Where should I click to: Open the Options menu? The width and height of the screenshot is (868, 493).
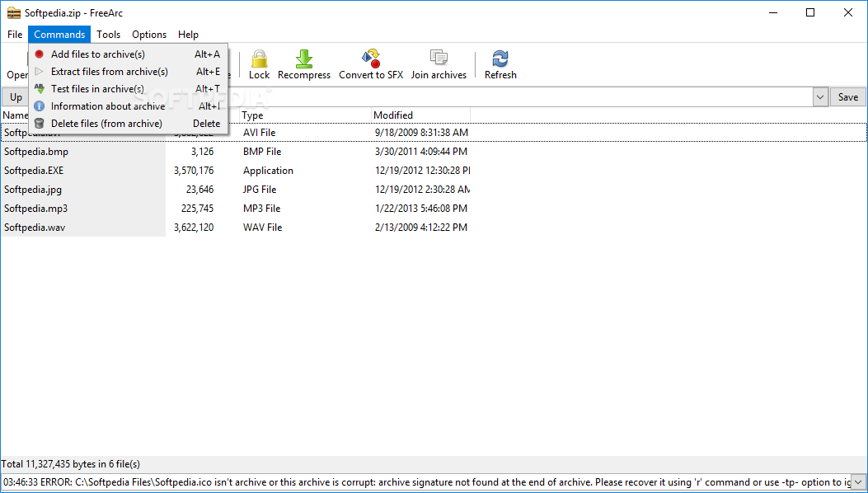coord(149,35)
